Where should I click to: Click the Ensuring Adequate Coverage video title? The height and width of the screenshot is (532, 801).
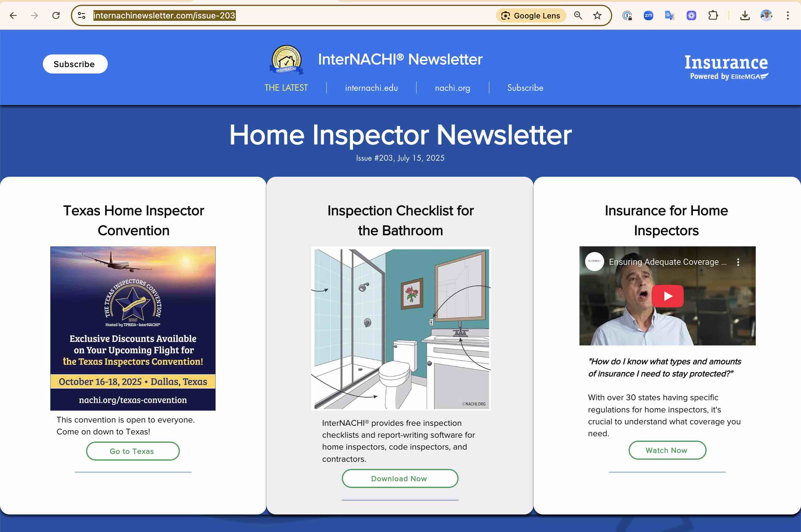pyautogui.click(x=668, y=262)
